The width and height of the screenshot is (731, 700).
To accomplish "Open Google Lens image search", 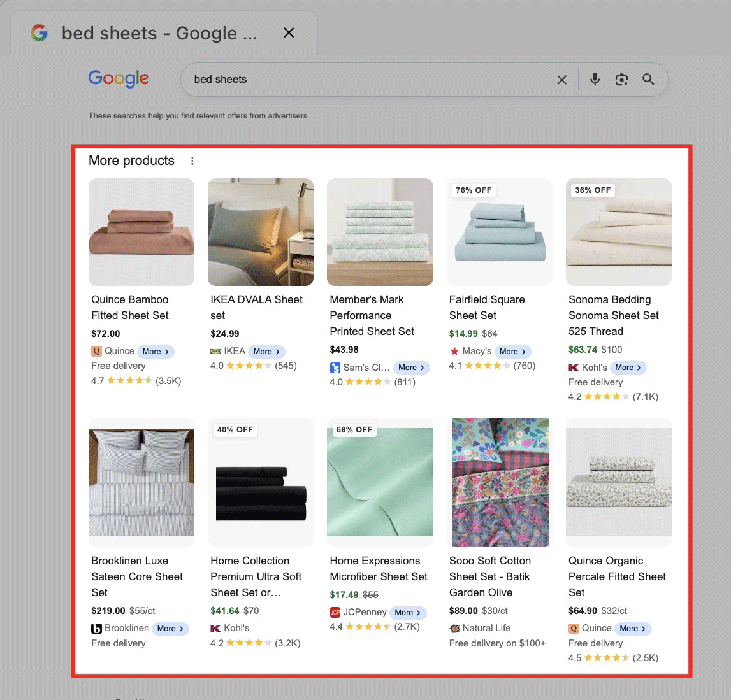I will pos(621,80).
